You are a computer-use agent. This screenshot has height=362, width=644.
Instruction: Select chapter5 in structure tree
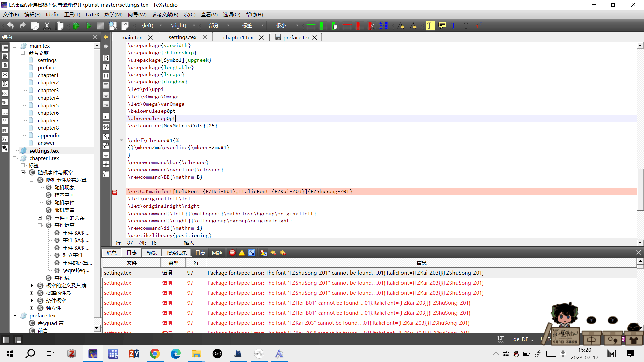(48, 105)
